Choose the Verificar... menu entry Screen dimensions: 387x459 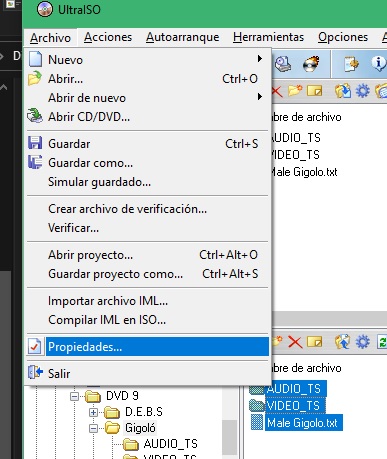point(147,228)
